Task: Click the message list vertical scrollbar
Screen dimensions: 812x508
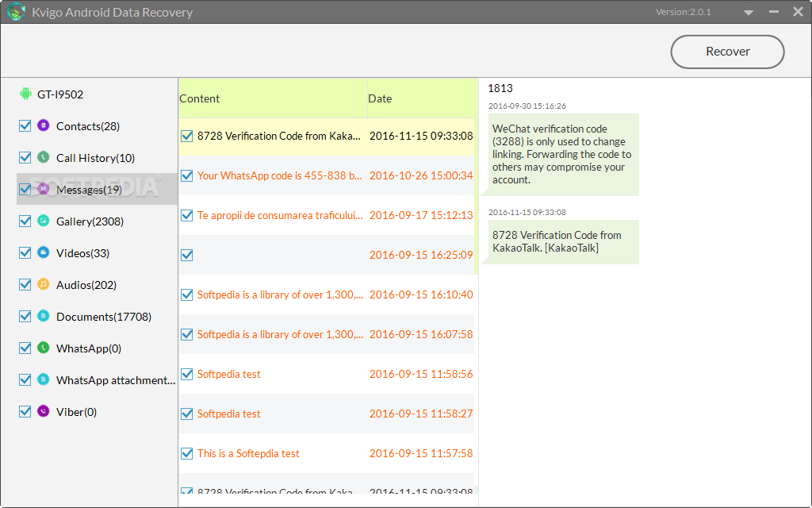Action: click(477, 176)
